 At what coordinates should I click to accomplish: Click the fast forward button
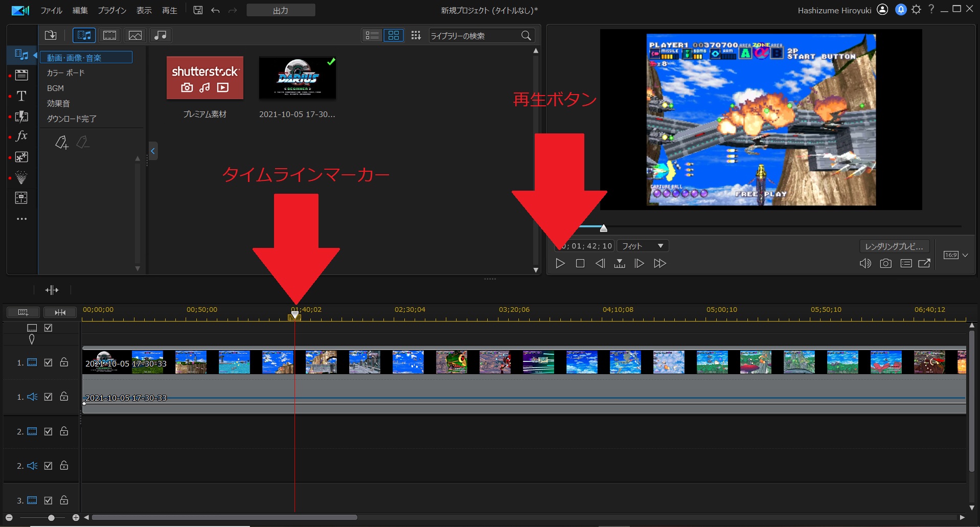tap(660, 263)
